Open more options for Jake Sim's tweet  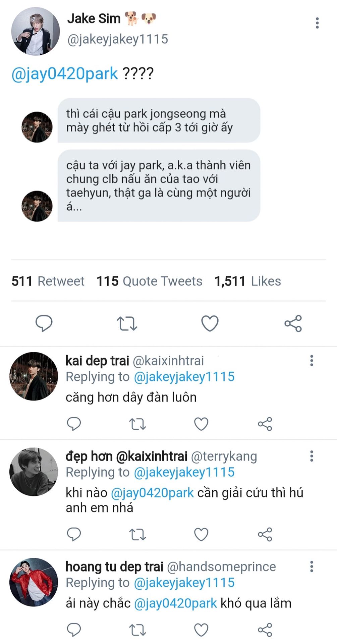317,23
